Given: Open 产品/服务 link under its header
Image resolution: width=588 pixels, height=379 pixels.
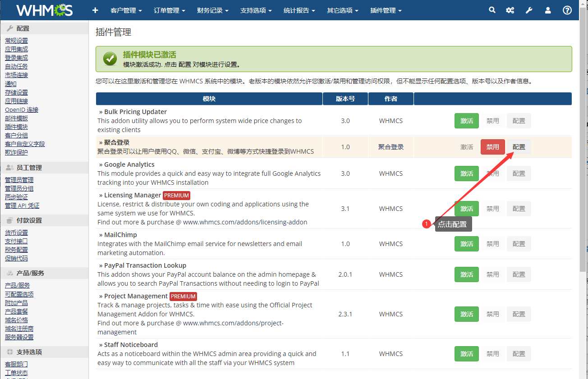Looking at the screenshot, I should point(18,286).
